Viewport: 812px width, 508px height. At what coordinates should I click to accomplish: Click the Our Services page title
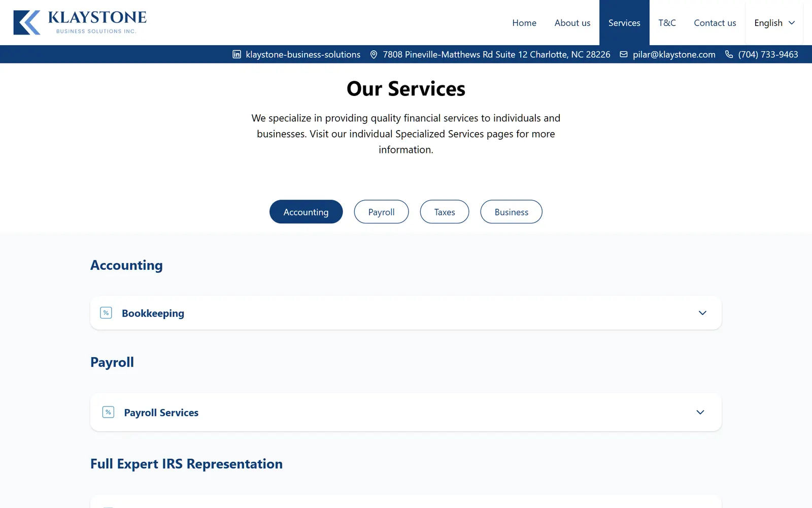tap(406, 89)
